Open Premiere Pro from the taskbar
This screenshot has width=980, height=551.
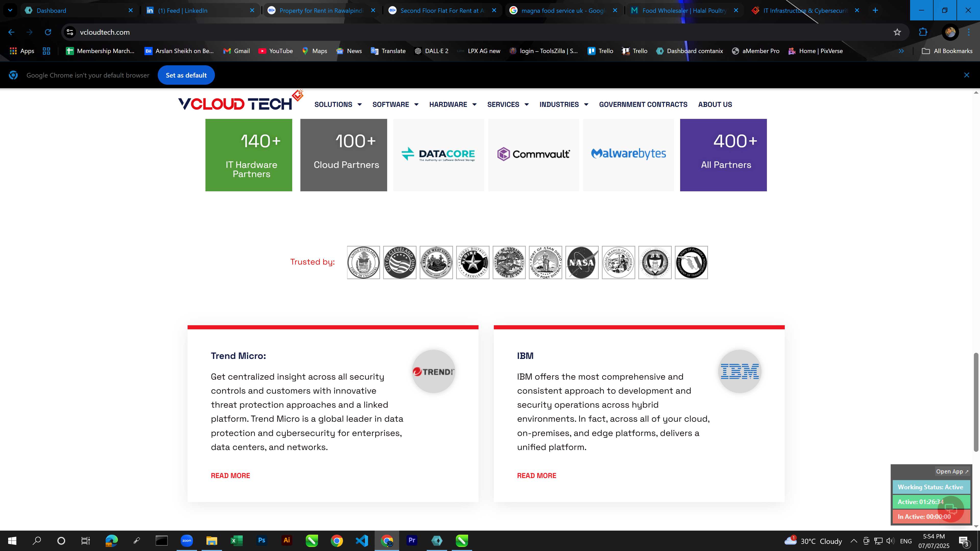pyautogui.click(x=412, y=540)
